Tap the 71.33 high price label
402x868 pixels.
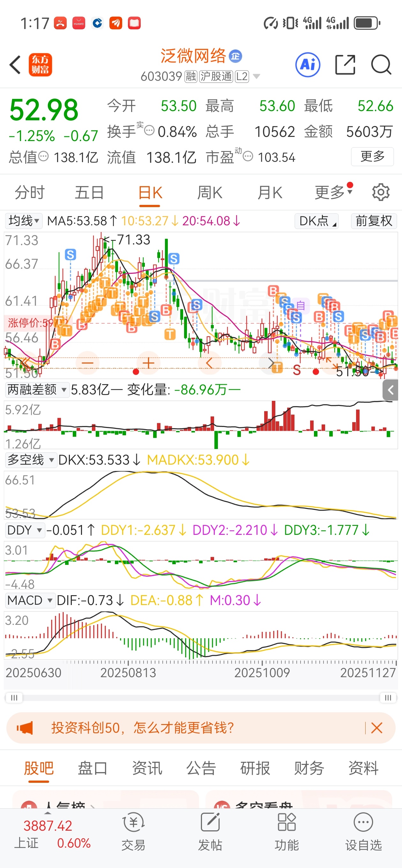coord(134,240)
